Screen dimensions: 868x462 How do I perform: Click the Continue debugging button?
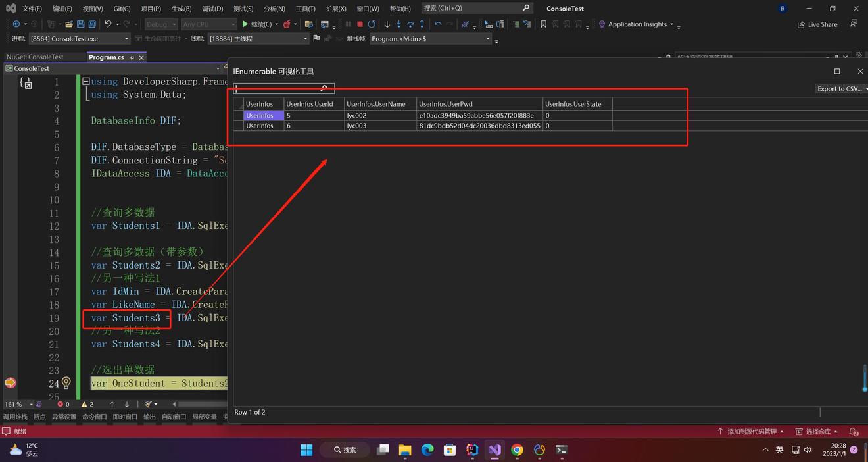pos(257,24)
